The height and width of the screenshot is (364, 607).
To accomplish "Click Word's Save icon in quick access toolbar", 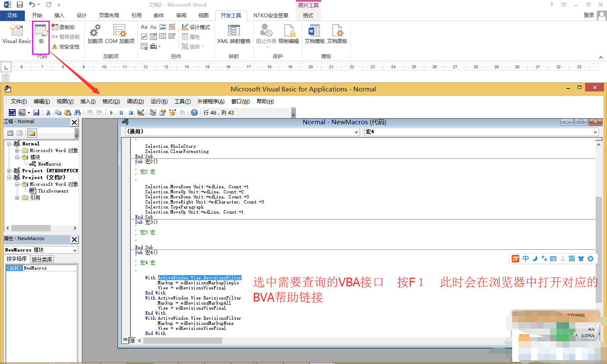I will tap(19, 5).
